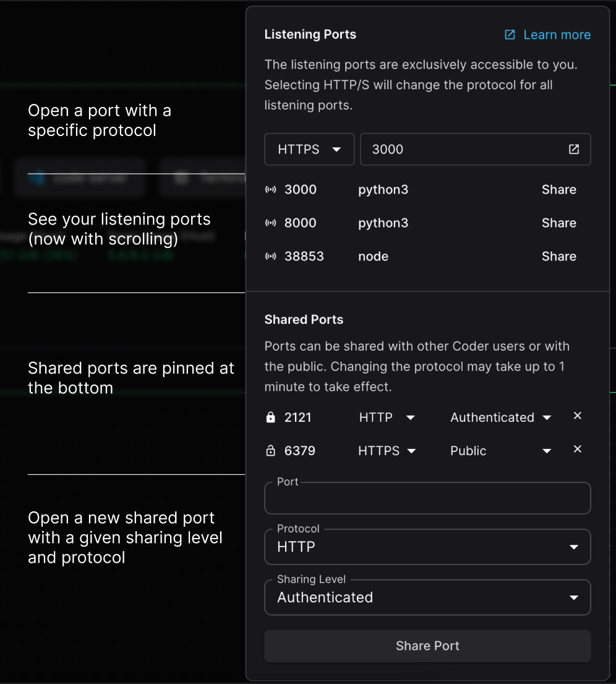The image size is (616, 684).
Task: Click the signal icon next to port 8000
Action: (x=270, y=223)
